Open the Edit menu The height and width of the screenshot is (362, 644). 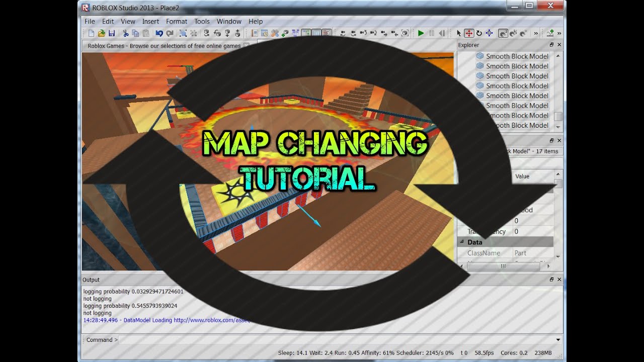[x=108, y=21]
